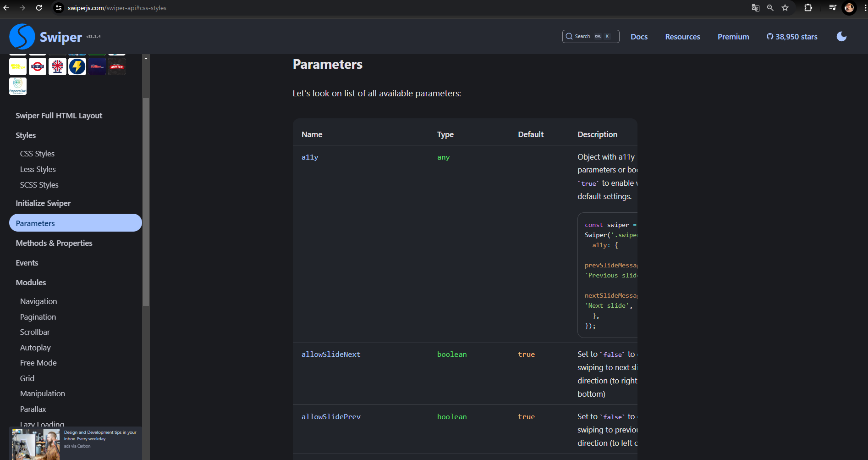Open the Docs menu
This screenshot has height=460, width=868.
(x=639, y=37)
